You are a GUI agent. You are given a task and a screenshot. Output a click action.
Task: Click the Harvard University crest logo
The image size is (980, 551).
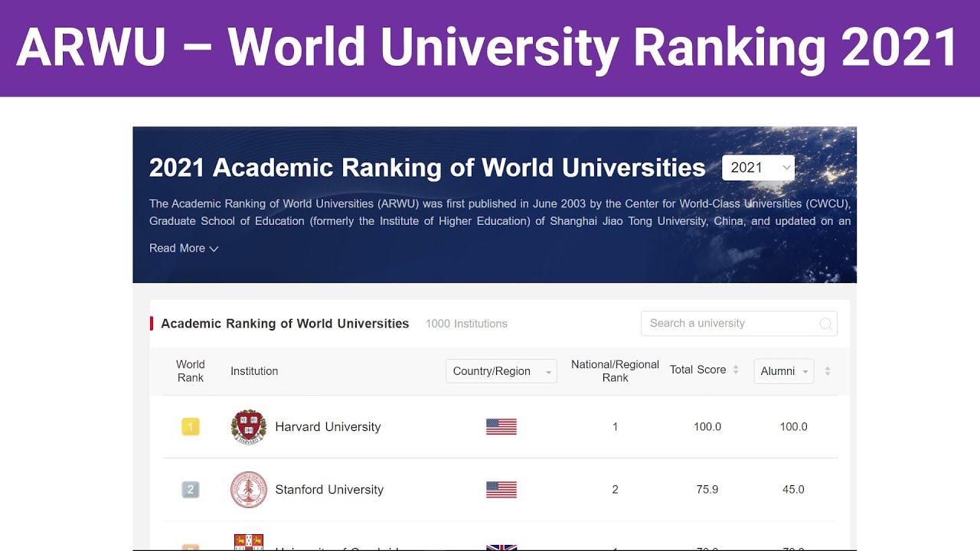coord(249,427)
